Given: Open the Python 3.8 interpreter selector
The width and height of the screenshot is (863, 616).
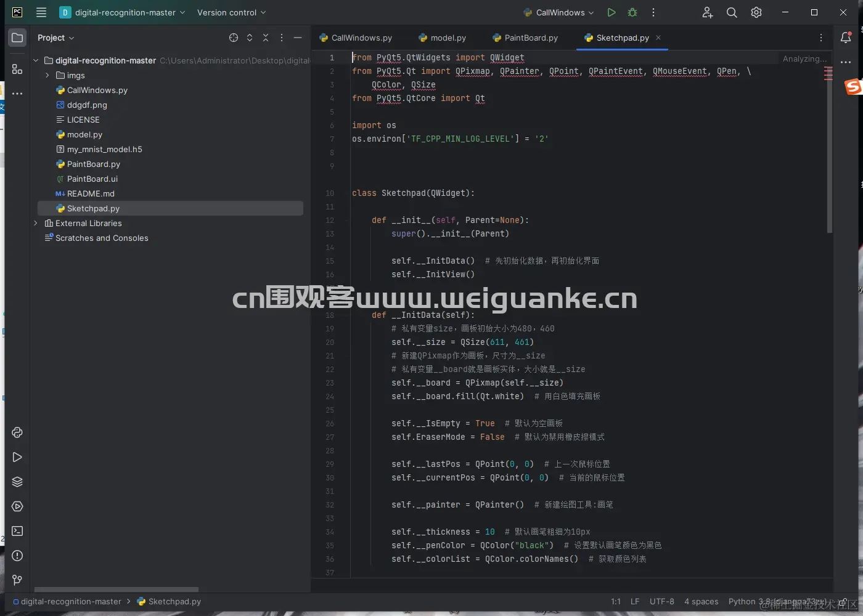Looking at the screenshot, I should (x=777, y=601).
